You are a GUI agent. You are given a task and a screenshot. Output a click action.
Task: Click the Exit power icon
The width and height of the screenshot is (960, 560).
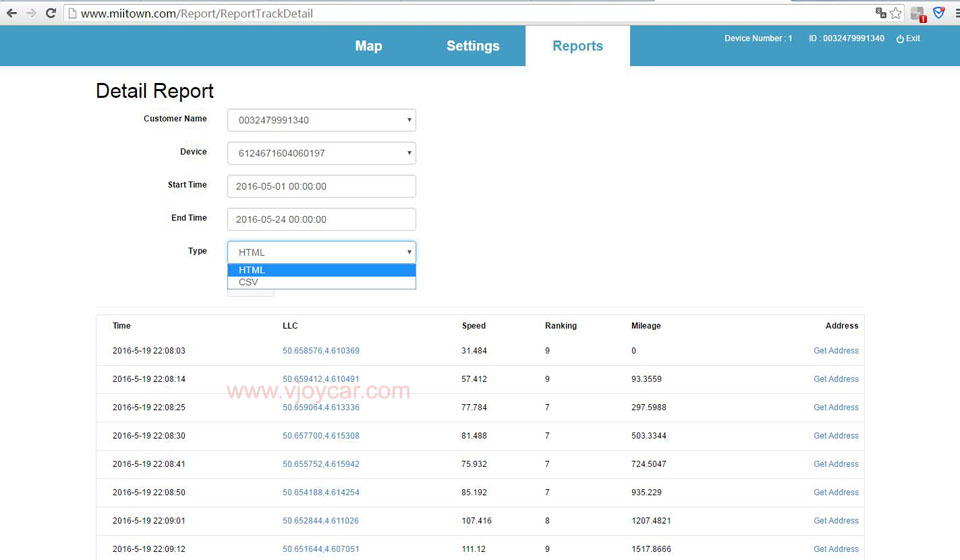tap(900, 39)
